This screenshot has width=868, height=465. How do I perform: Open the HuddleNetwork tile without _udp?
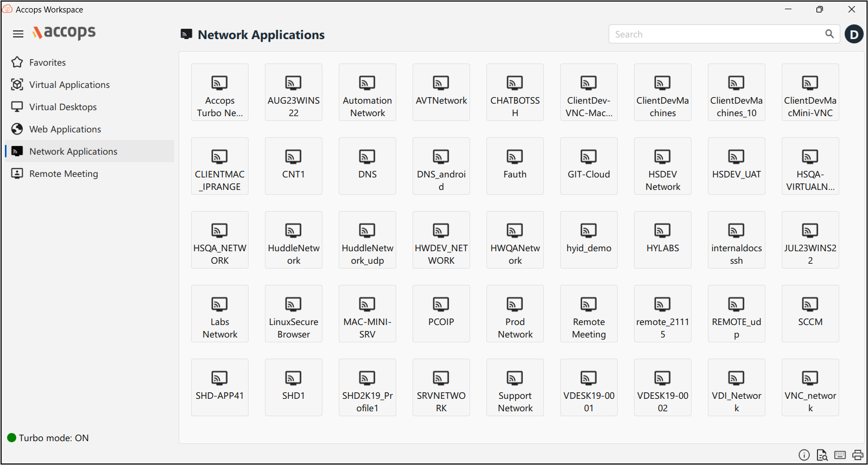click(x=294, y=240)
